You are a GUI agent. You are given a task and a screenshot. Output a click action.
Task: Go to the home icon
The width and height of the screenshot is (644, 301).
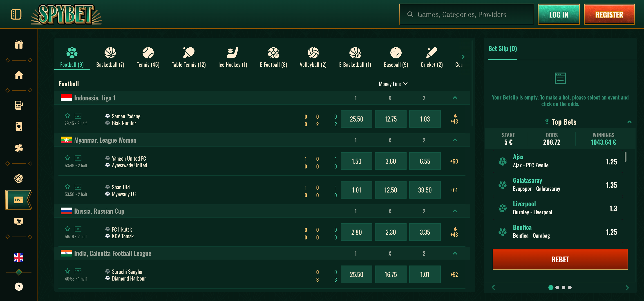point(19,75)
